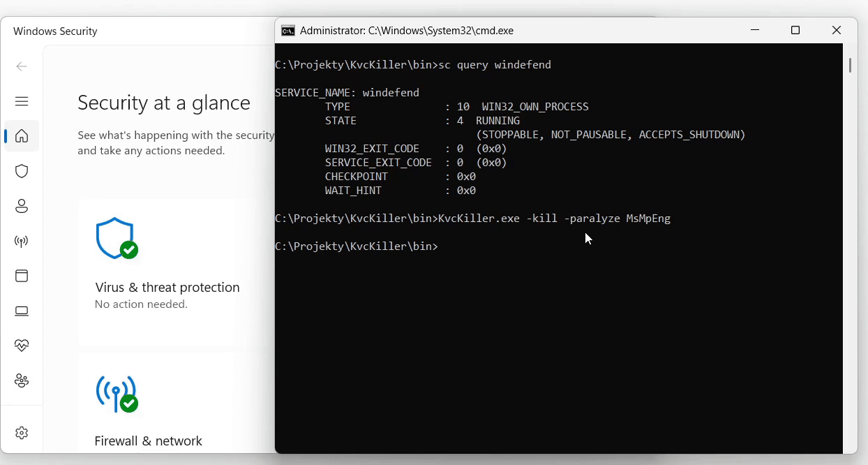Viewport: 868px width, 465px height.
Task: Click the green checkmark on the shield
Action: (x=128, y=251)
